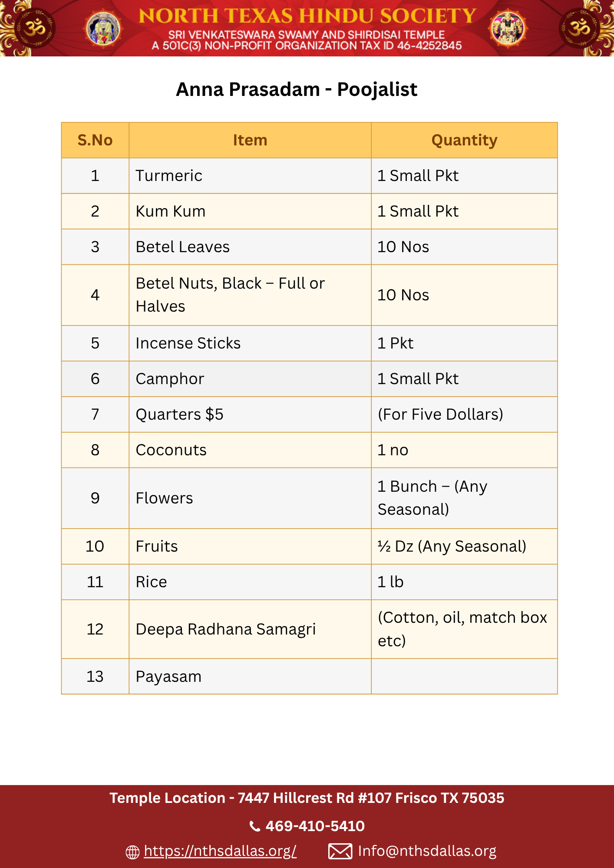Click the globe icon beside website URL
The height and width of the screenshot is (868, 614).
[x=132, y=852]
